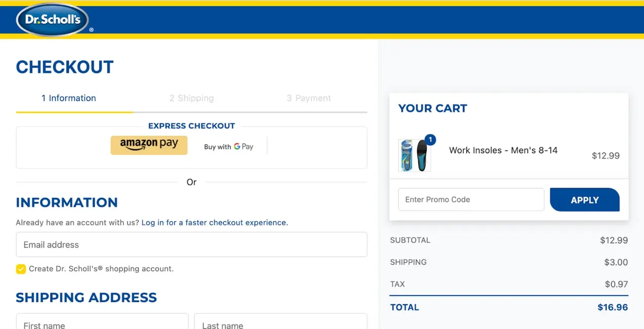644x329 pixels.
Task: Click the order Total amount $16.96
Action: pos(613,307)
